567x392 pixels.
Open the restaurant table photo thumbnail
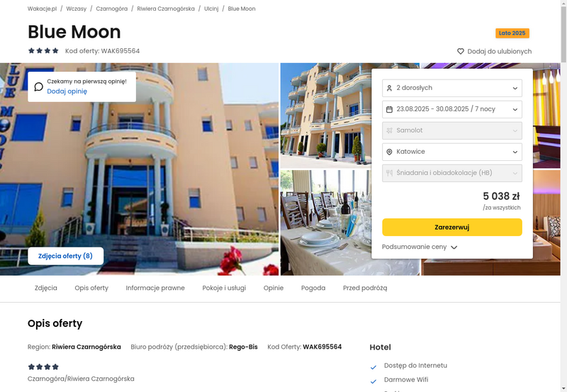click(x=326, y=223)
